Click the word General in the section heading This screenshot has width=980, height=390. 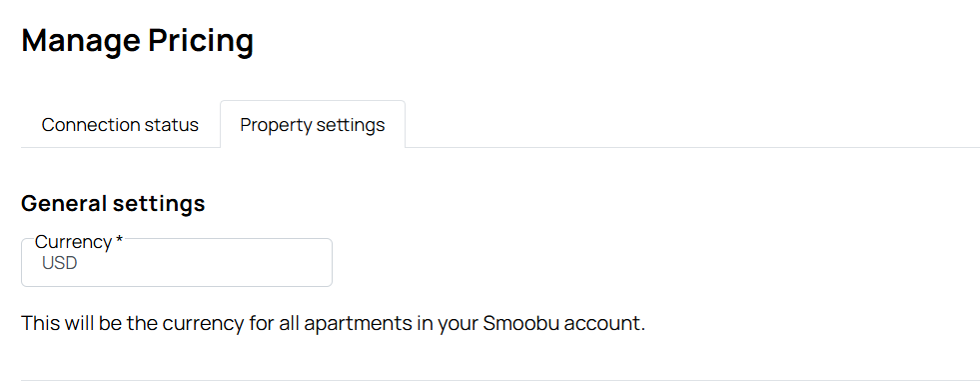pyautogui.click(x=63, y=203)
